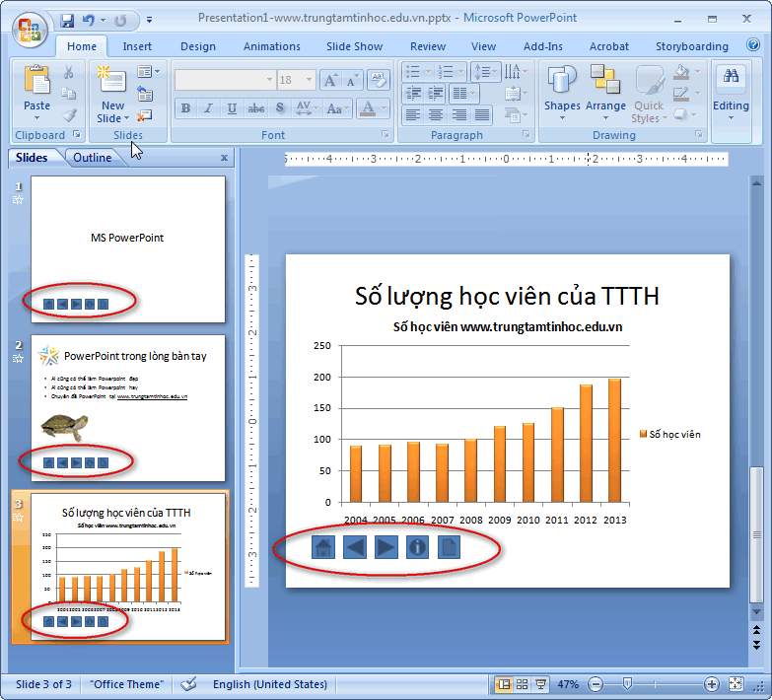
Task: Open the Font Color dropdown arrow
Action: point(385,108)
